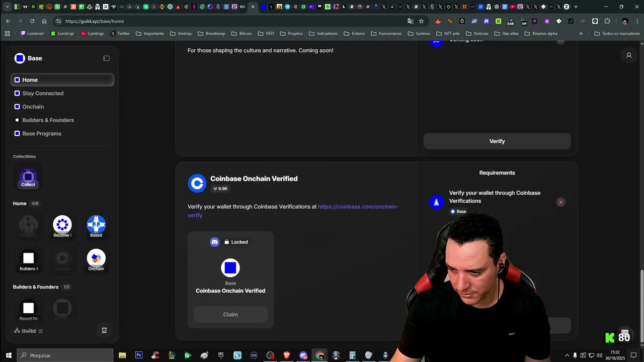Open Todos os marcadores folder
The height and width of the screenshot is (362, 644).
tap(617, 34)
